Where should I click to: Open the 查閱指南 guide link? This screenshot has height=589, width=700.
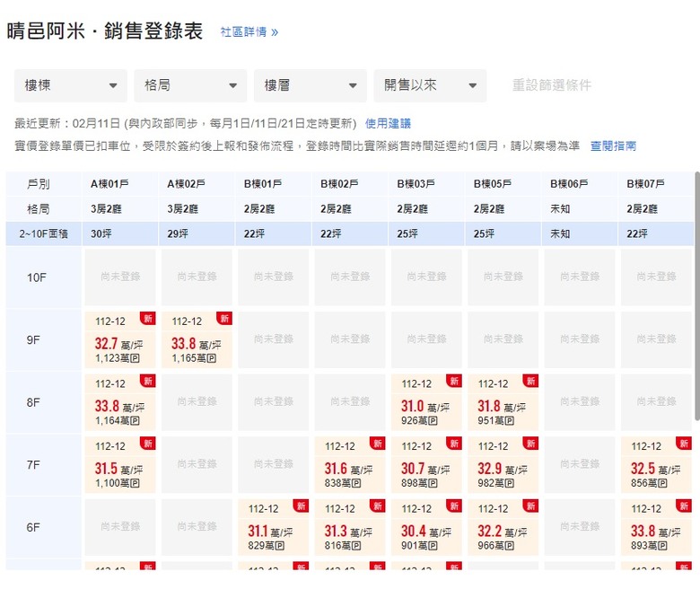click(613, 145)
